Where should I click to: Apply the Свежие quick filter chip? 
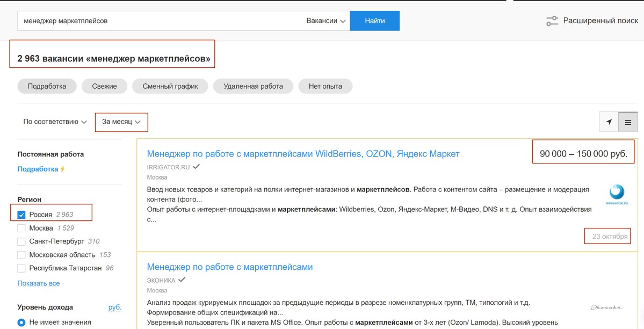coord(104,87)
